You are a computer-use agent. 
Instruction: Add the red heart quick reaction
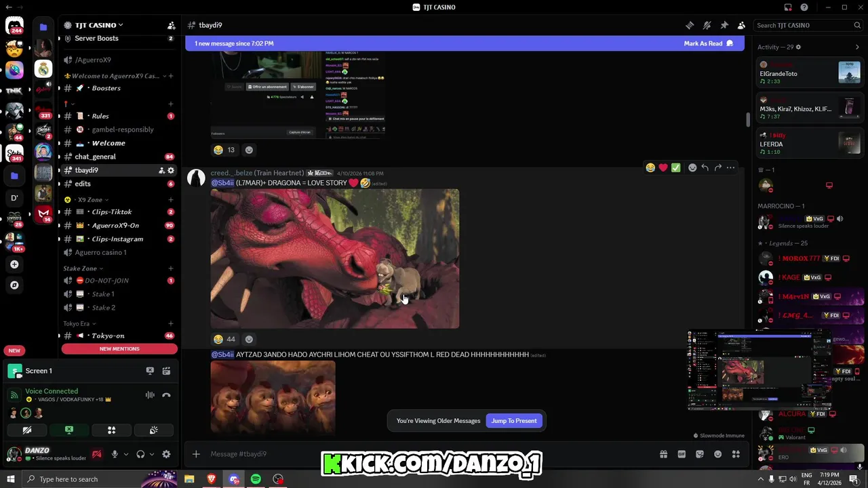click(663, 167)
